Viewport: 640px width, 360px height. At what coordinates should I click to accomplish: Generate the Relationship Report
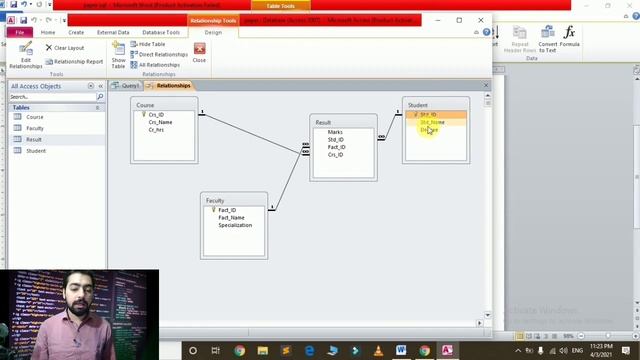74,62
